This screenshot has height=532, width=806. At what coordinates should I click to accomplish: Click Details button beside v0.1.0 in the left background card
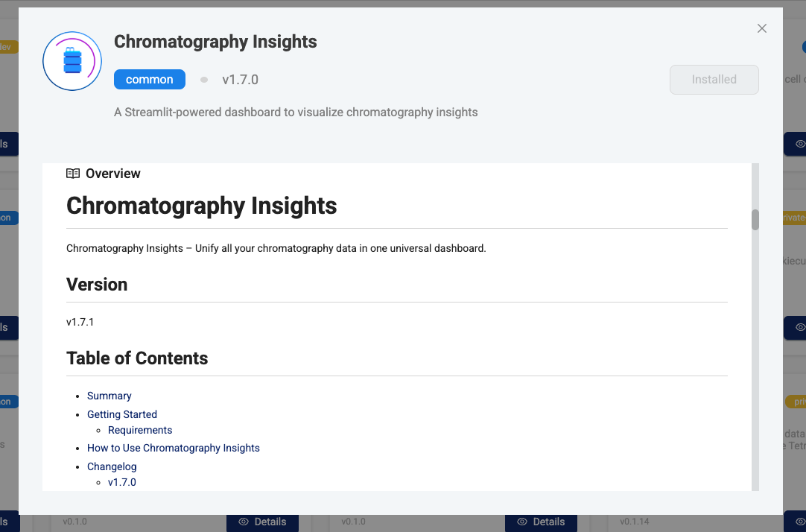click(262, 522)
